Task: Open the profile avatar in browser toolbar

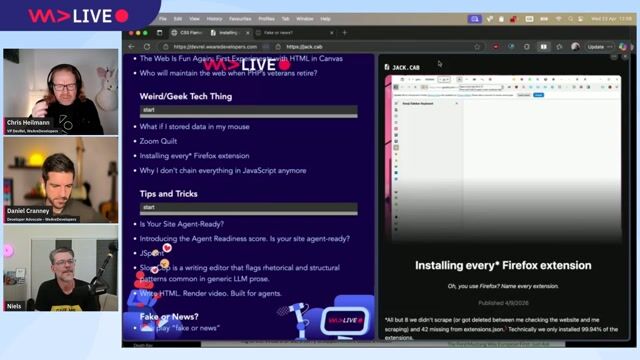Action: [576, 47]
